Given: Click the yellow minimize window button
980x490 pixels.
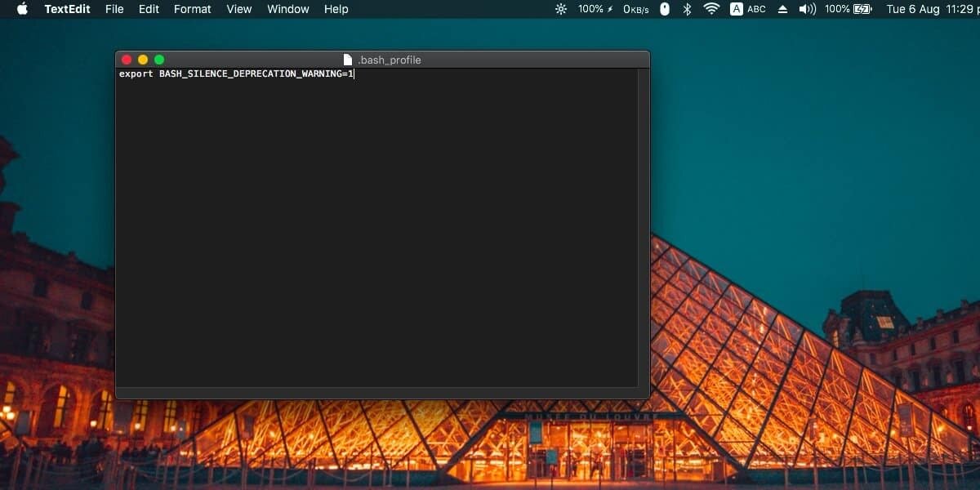Looking at the screenshot, I should (143, 60).
